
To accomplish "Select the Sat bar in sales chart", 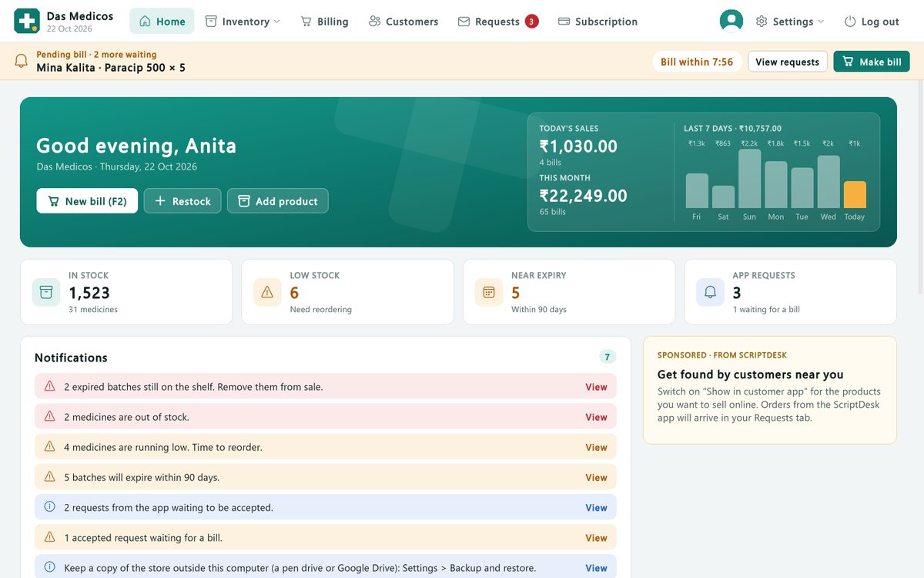I will coord(723,197).
